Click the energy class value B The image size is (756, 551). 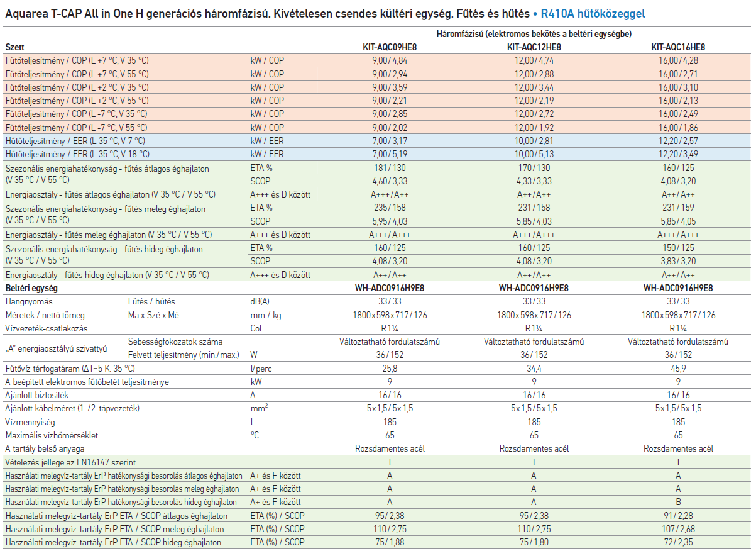tap(678, 502)
